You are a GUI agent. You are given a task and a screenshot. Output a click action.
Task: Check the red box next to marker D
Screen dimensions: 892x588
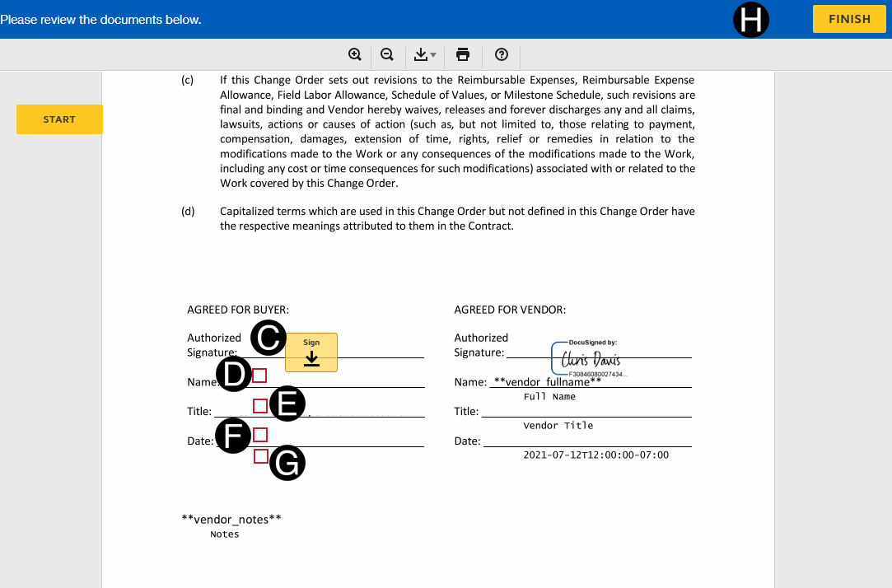260,376
